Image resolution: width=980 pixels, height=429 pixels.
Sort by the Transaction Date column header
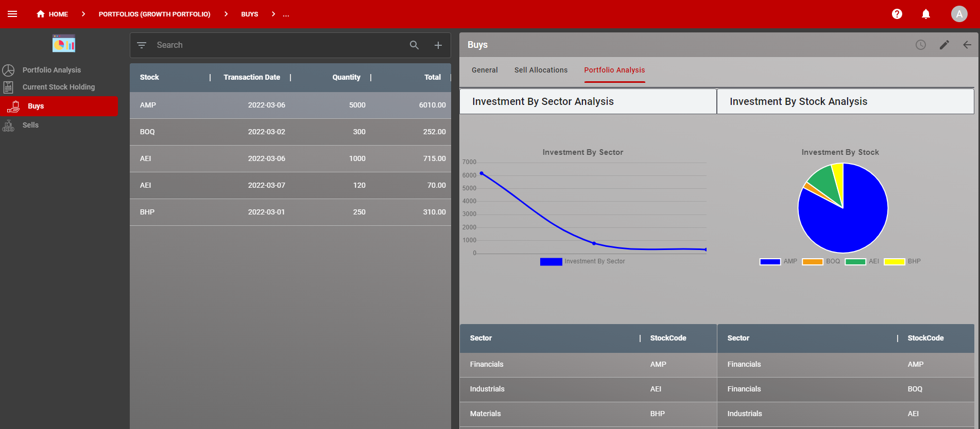(x=252, y=77)
